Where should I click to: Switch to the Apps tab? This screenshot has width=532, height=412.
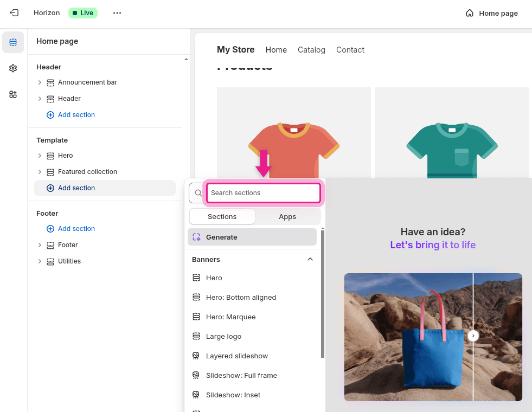[287, 216]
